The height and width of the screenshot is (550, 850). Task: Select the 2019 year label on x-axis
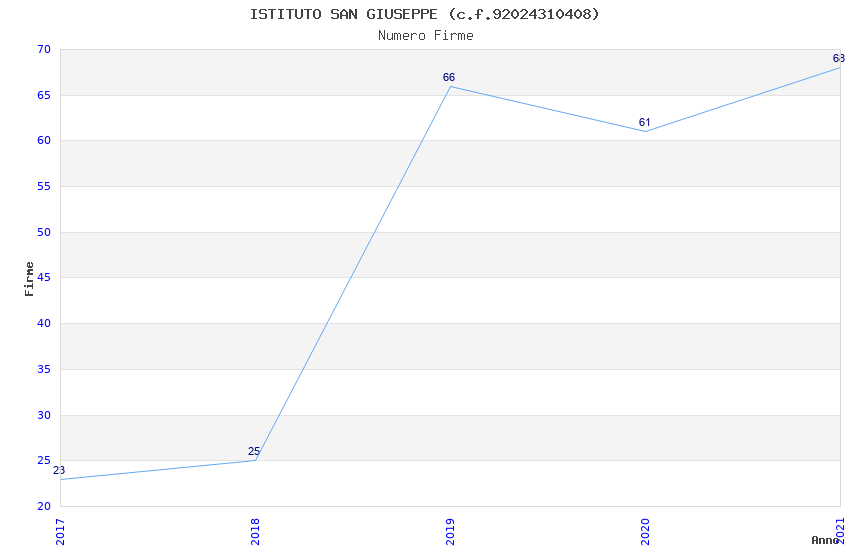450,532
